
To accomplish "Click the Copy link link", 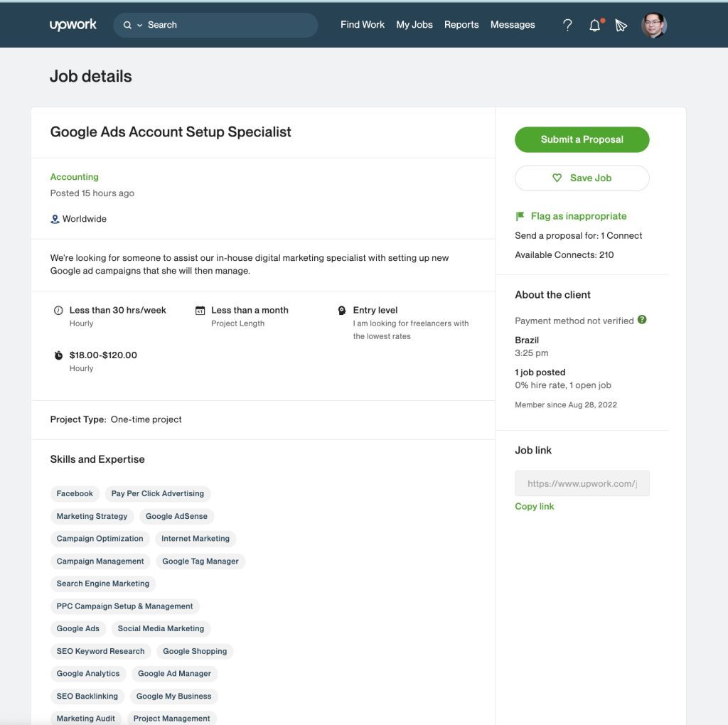I will pyautogui.click(x=534, y=506).
